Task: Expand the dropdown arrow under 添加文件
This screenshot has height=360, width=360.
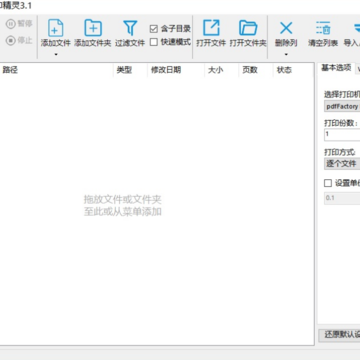Action: tap(56, 54)
